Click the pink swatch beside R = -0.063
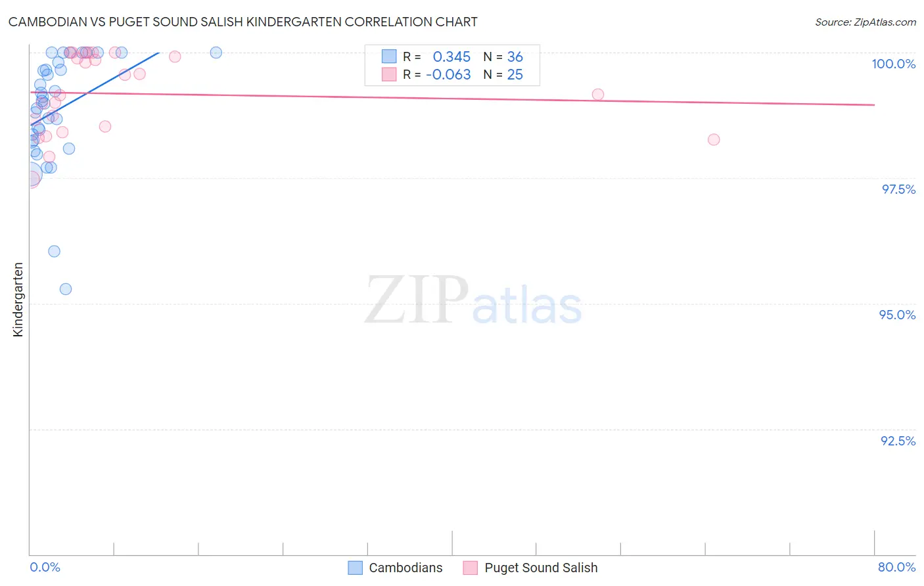Screen dimensions: 924x586 pos(389,74)
